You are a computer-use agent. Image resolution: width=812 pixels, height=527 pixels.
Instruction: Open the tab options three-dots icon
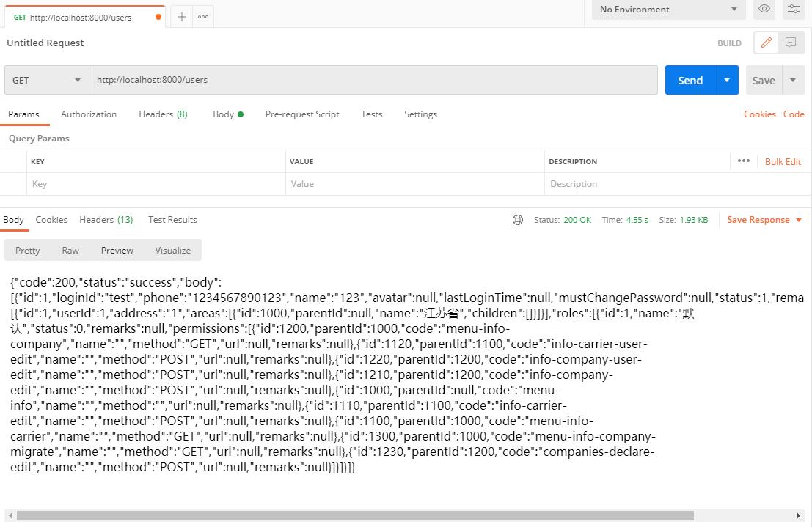(203, 17)
